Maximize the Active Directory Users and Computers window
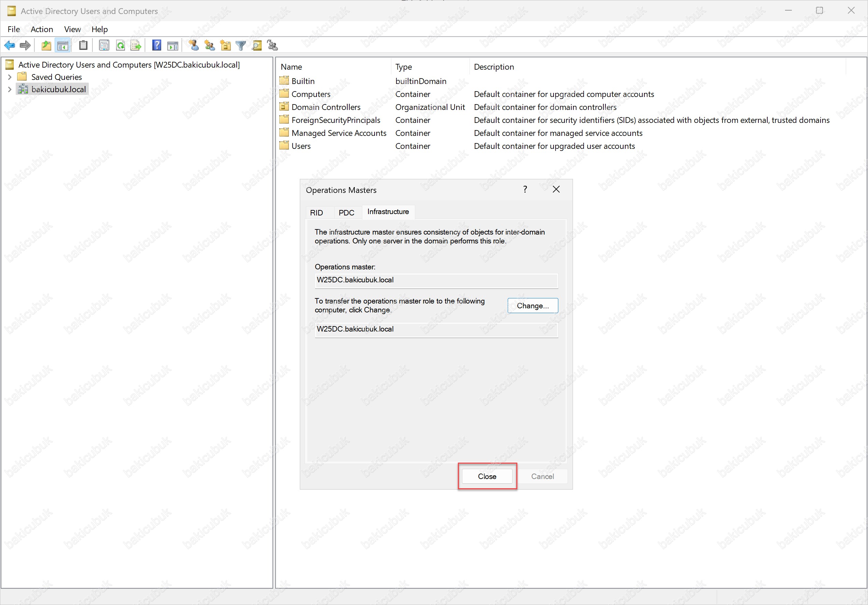 820,11
